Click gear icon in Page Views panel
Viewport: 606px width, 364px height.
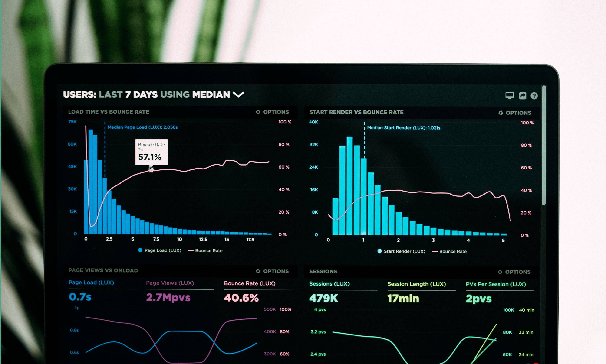[258, 271]
